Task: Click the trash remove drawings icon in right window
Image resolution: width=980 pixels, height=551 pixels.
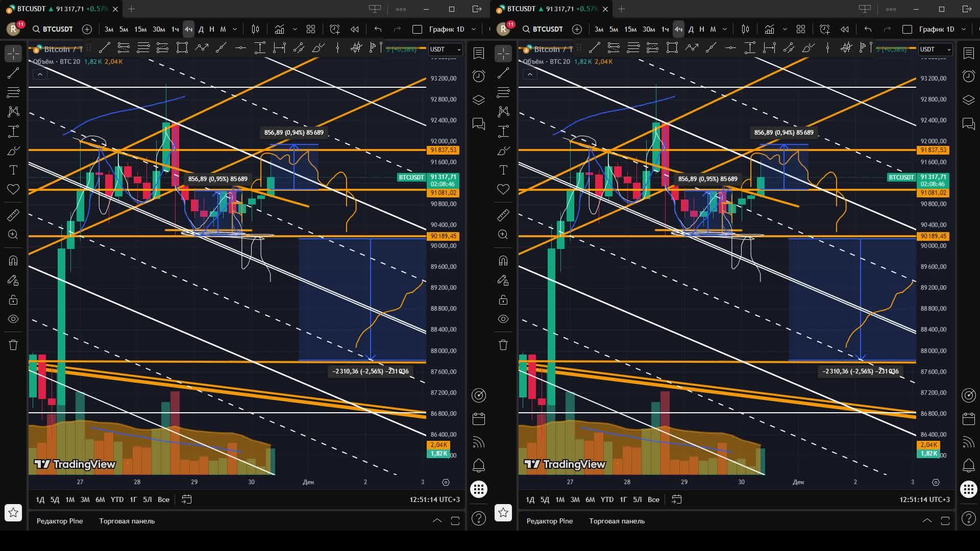Action: click(x=503, y=345)
